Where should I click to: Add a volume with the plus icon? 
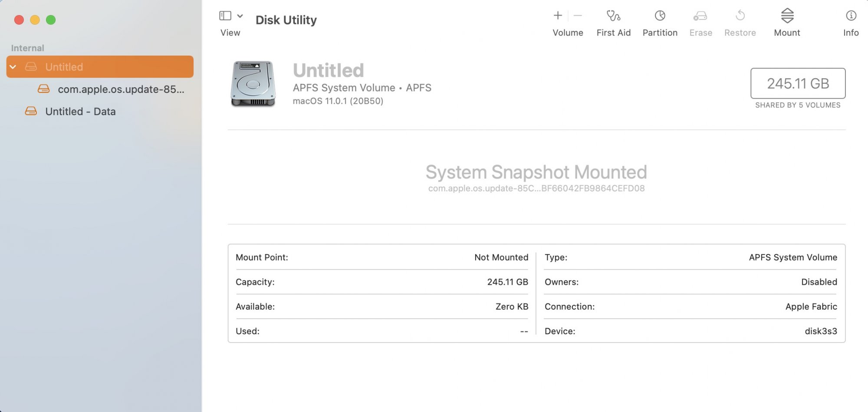(x=558, y=16)
